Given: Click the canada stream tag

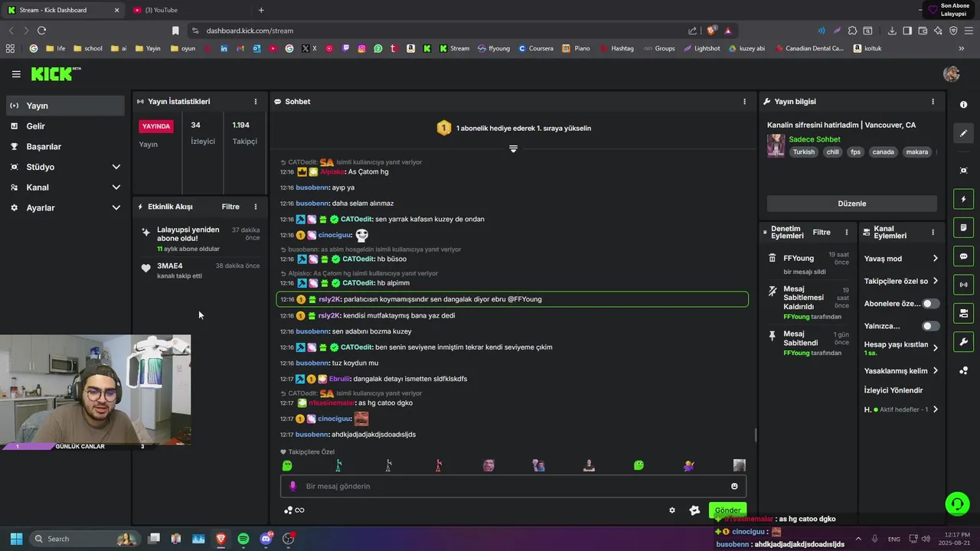Looking at the screenshot, I should point(883,152).
